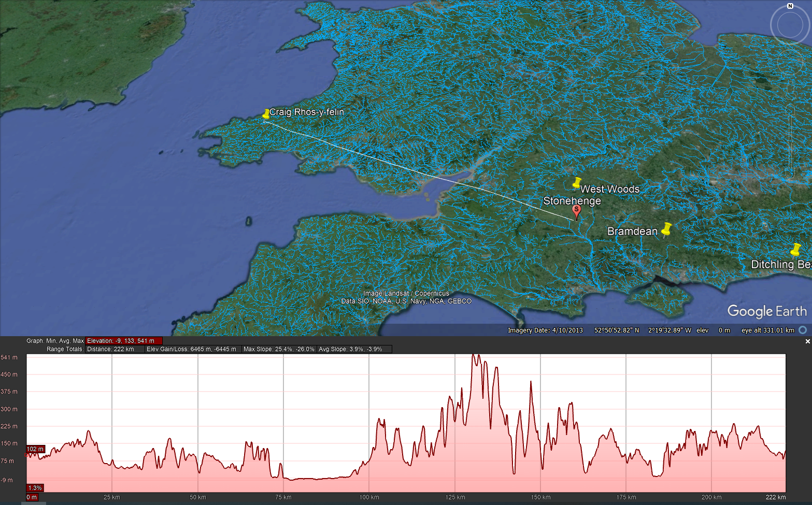Image resolution: width=812 pixels, height=505 pixels.
Task: Select the Ditchling Beacon pushpin icon
Action: pos(795,250)
